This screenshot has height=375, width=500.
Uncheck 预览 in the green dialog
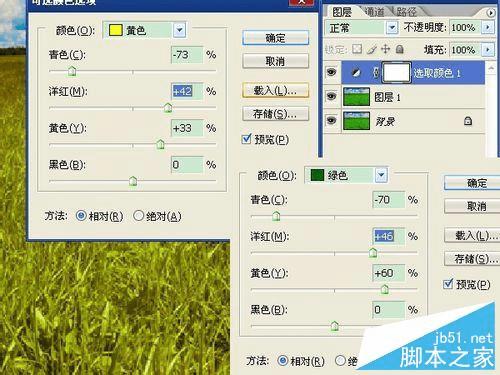pyautogui.click(x=448, y=284)
